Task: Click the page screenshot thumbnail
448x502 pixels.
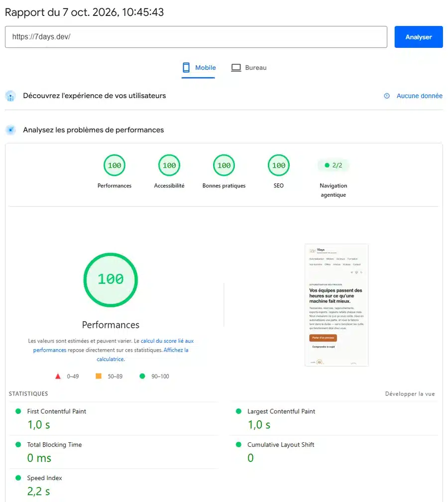Action: tap(336, 305)
